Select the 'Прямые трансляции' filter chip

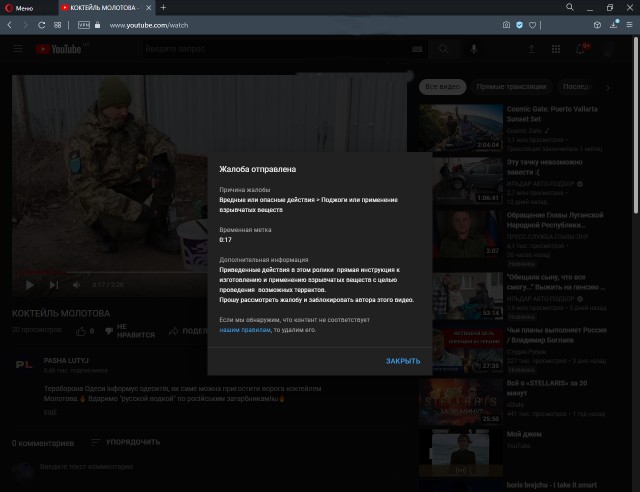point(511,87)
